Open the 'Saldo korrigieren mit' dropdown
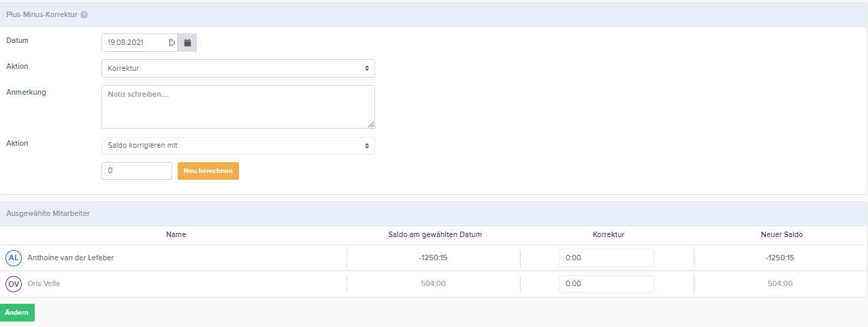Viewport: 868px width, 327px height. (x=238, y=145)
